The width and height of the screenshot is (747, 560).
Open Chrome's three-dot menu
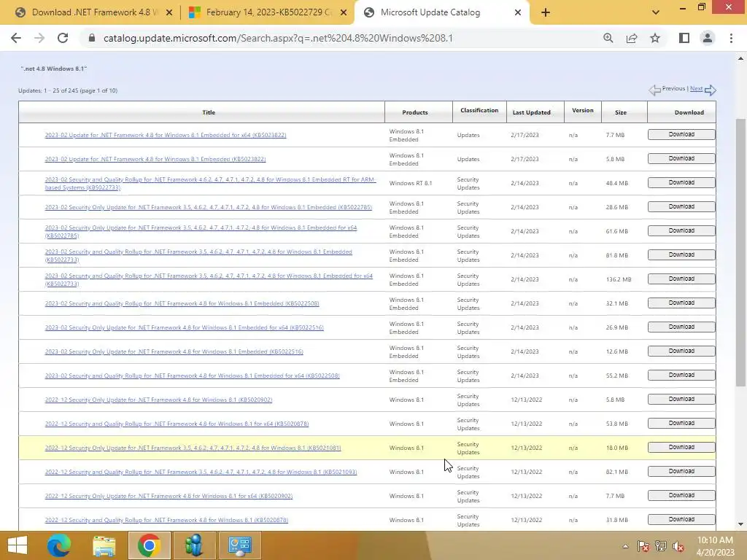(x=731, y=38)
